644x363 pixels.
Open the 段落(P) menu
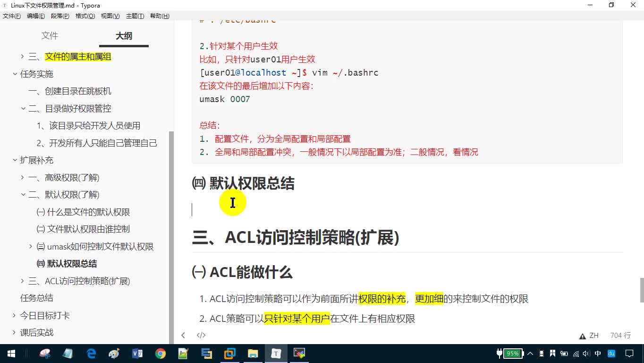point(60,16)
